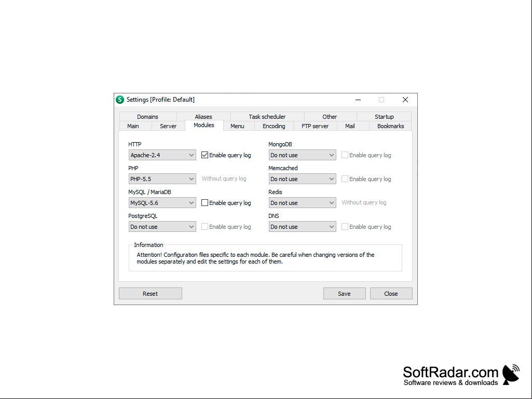Click the Attention information text
532x399 pixels.
pyautogui.click(x=255, y=258)
